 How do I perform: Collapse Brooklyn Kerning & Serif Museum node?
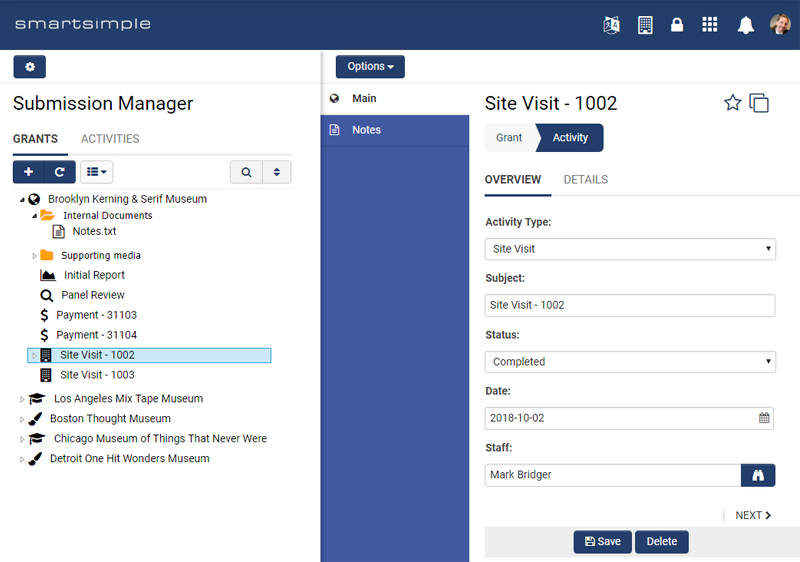pos(22,200)
